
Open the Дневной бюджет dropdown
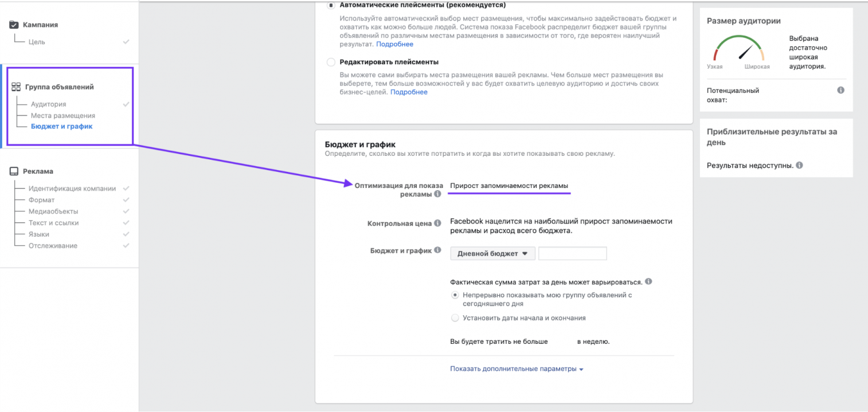(x=492, y=253)
